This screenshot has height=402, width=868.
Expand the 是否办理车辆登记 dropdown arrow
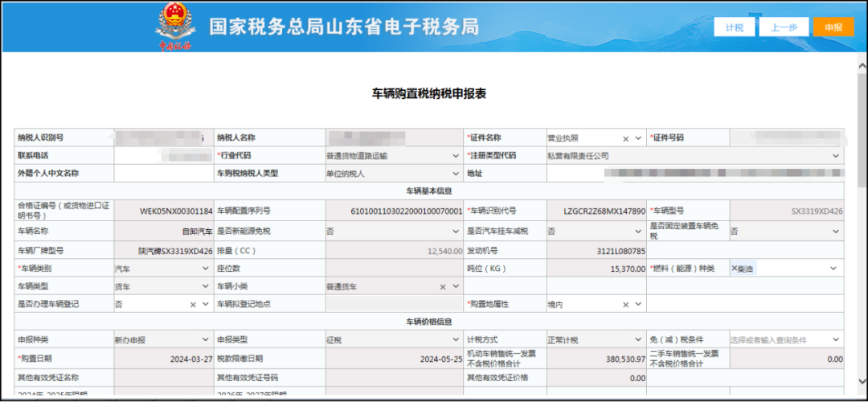click(x=206, y=305)
